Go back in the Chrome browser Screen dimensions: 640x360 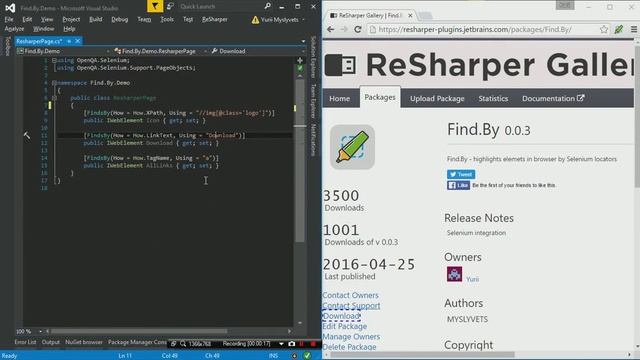tap(331, 29)
